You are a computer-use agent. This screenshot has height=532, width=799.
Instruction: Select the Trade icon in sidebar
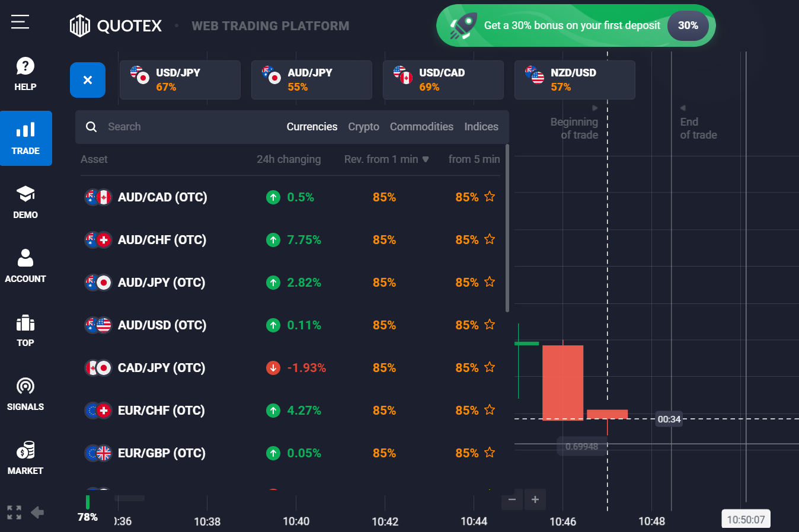pyautogui.click(x=25, y=138)
